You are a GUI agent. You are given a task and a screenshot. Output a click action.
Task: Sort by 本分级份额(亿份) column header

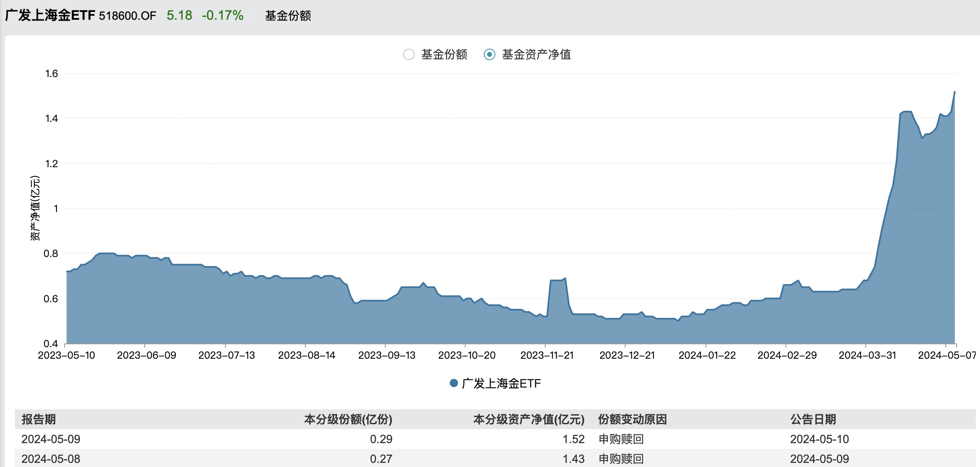tap(348, 419)
